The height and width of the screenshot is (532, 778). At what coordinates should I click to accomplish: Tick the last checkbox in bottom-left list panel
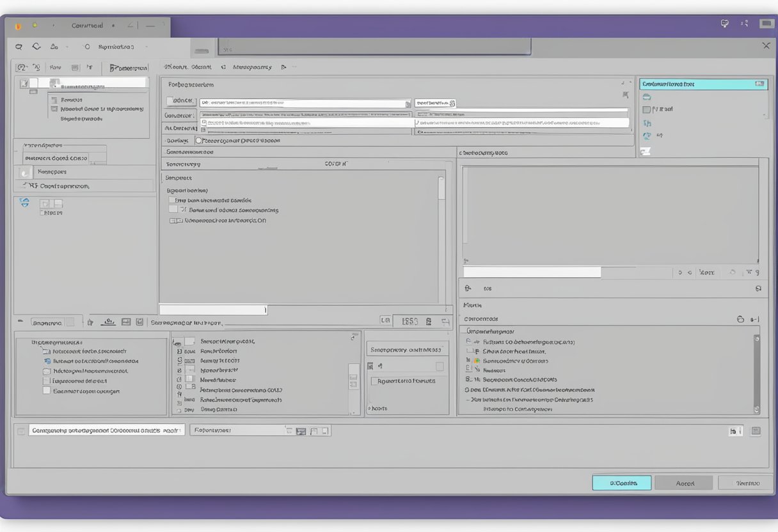coord(46,391)
